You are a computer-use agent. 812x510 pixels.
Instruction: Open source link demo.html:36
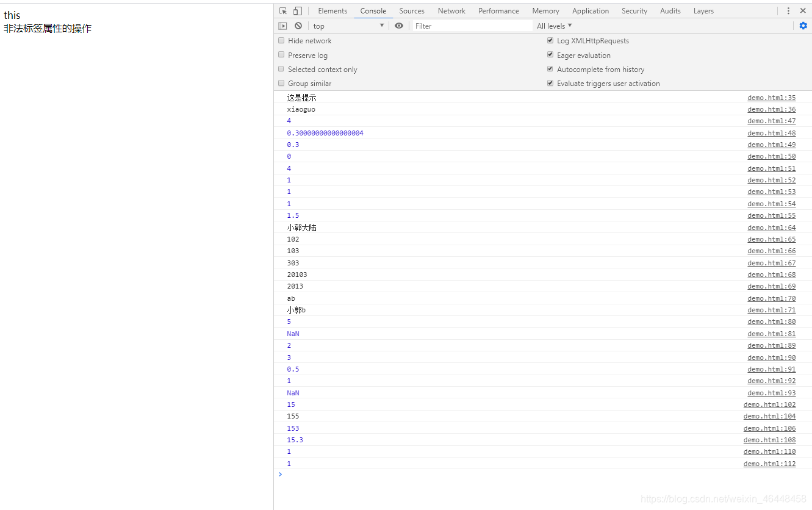(x=771, y=109)
